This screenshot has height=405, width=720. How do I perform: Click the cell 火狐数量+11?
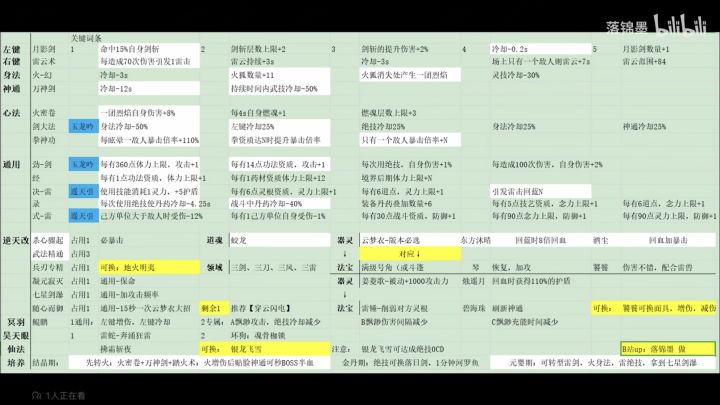click(x=280, y=74)
